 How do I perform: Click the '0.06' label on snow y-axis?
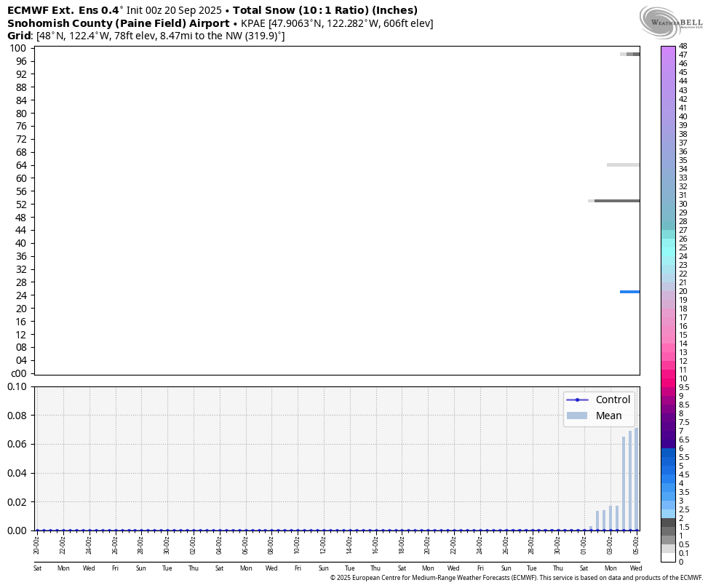click(x=17, y=444)
